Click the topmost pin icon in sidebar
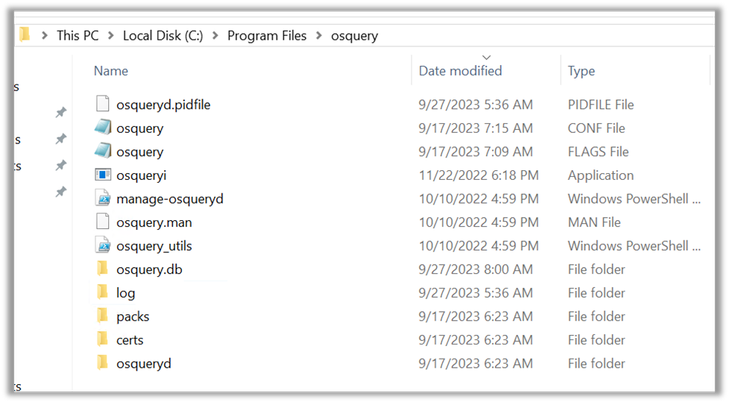 tap(61, 112)
